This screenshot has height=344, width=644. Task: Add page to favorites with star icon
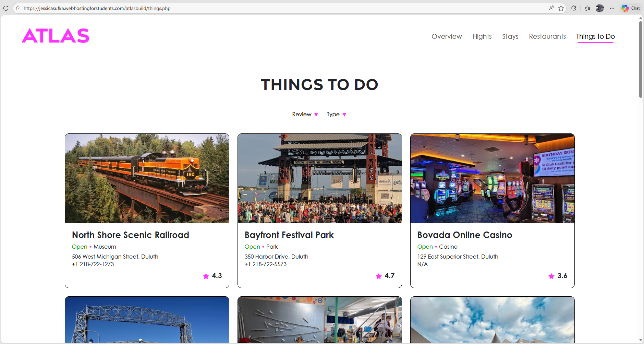tap(561, 8)
